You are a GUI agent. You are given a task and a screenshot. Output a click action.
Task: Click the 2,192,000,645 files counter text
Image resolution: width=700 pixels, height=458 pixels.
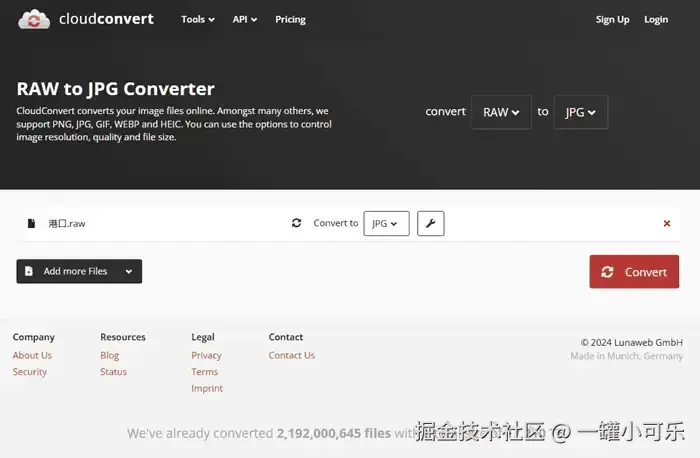pyautogui.click(x=333, y=433)
